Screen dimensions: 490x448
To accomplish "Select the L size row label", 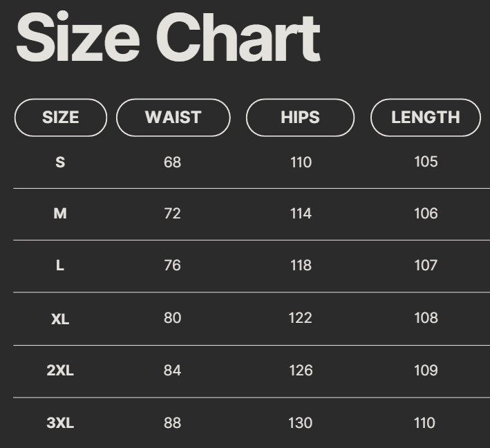I will point(60,265).
